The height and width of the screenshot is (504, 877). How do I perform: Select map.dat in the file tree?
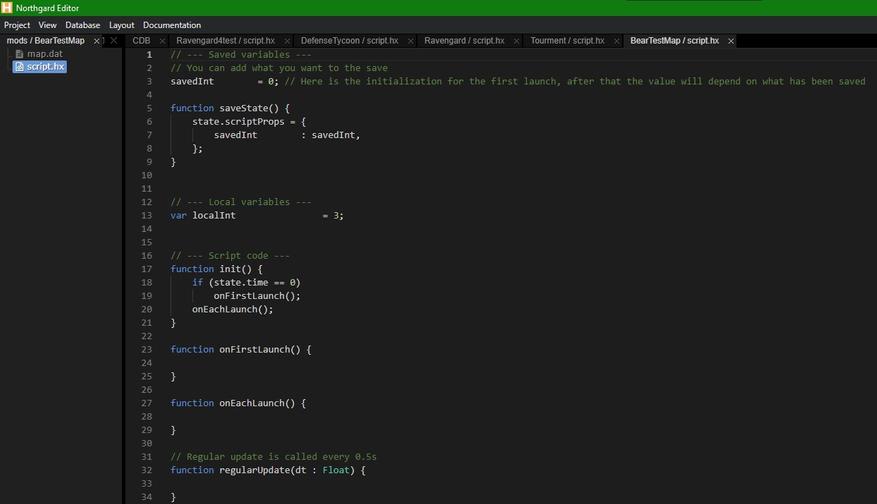44,54
